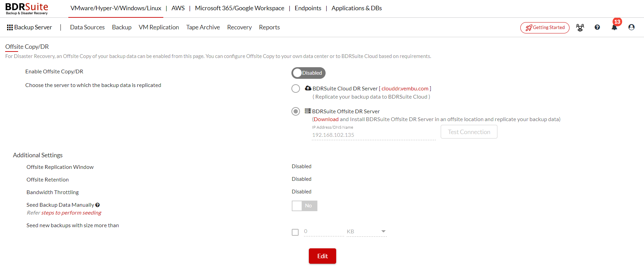Switch to Microsoft 365/Google Workspace tab
This screenshot has height=277, width=644.
click(x=239, y=8)
